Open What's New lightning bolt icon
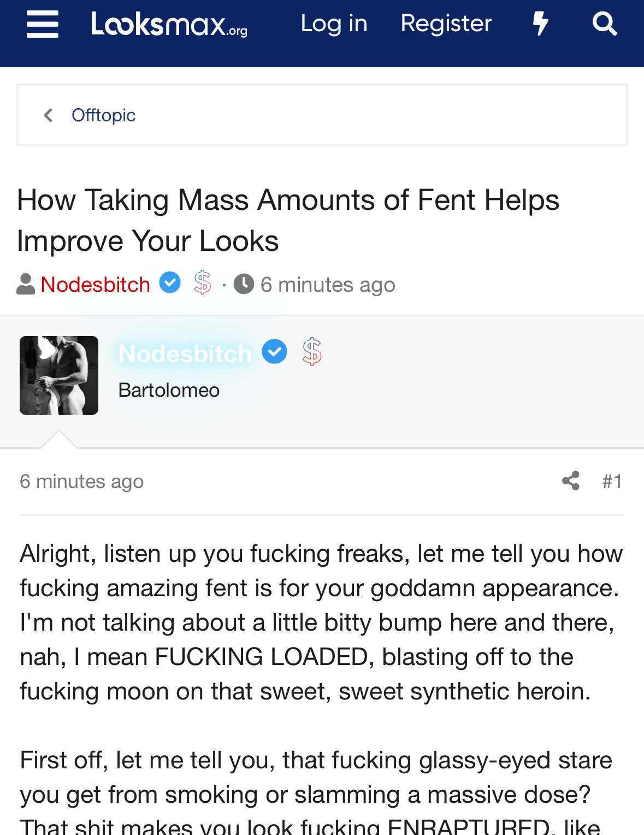644x835 pixels. [540, 24]
